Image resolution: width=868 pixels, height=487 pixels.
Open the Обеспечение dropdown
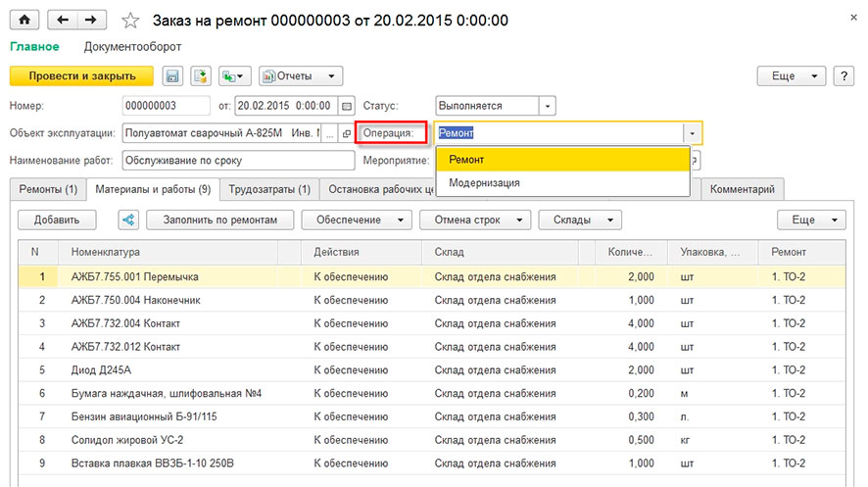tap(357, 219)
